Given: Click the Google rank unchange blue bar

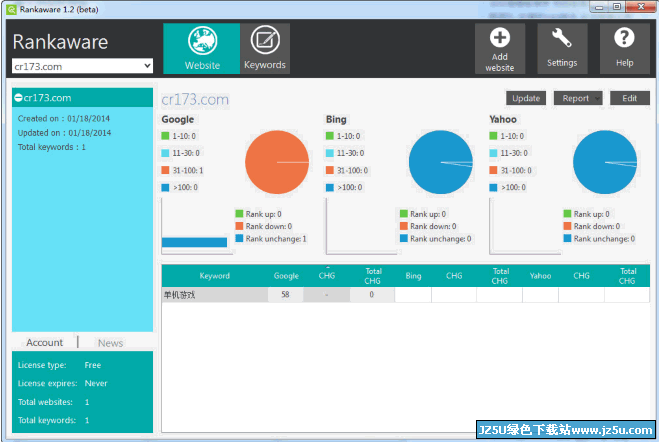Looking at the screenshot, I should pos(194,242).
